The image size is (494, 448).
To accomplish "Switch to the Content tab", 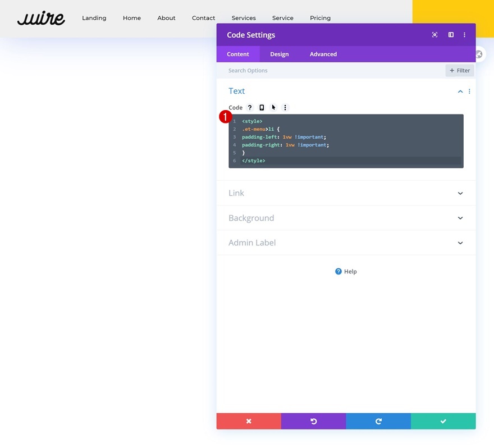I will (238, 54).
